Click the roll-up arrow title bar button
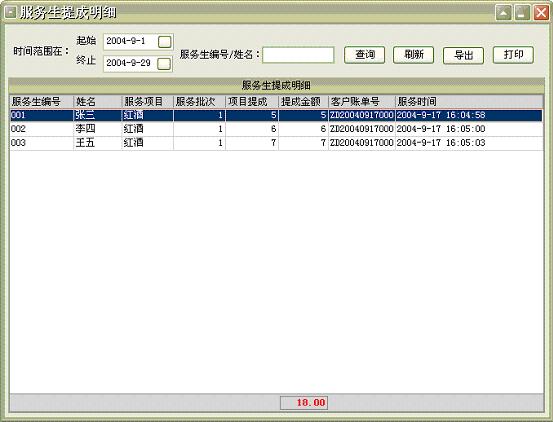Image resolution: width=553 pixels, height=422 pixels. [x=504, y=13]
